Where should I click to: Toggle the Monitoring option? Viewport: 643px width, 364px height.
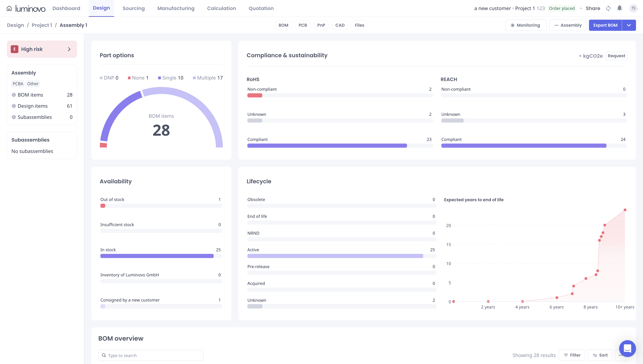(526, 25)
